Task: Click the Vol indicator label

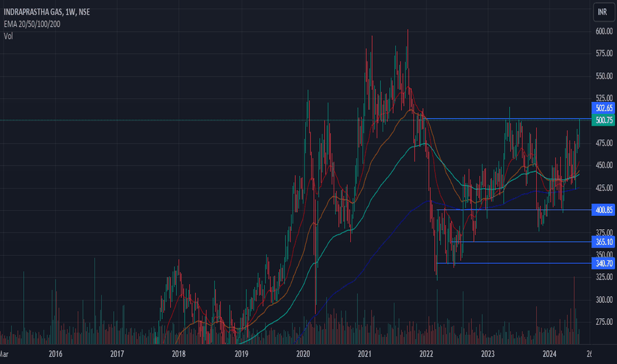Action: click(8, 36)
